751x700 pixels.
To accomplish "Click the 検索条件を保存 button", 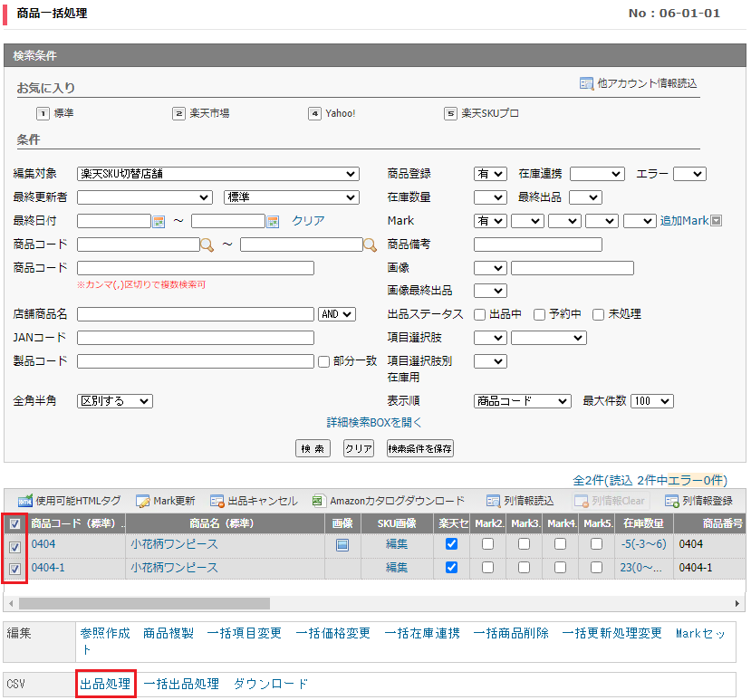I will pos(420,448).
